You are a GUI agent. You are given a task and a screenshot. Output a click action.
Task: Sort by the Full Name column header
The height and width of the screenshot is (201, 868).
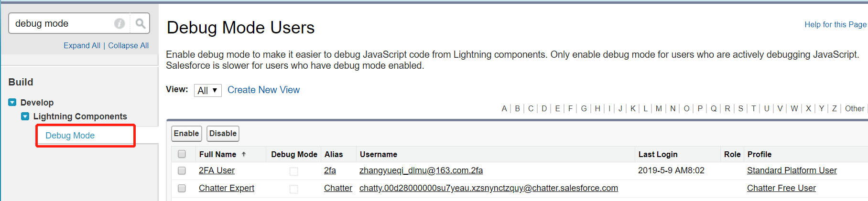click(x=217, y=154)
